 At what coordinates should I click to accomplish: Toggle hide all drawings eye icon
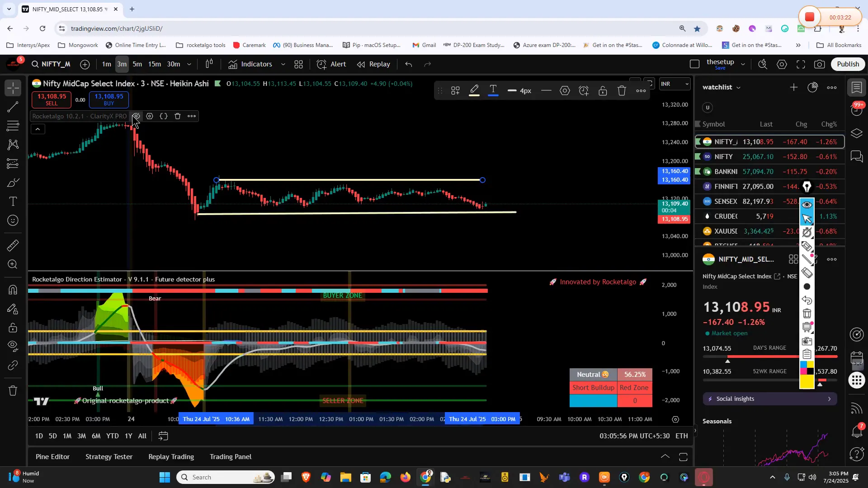point(13,346)
